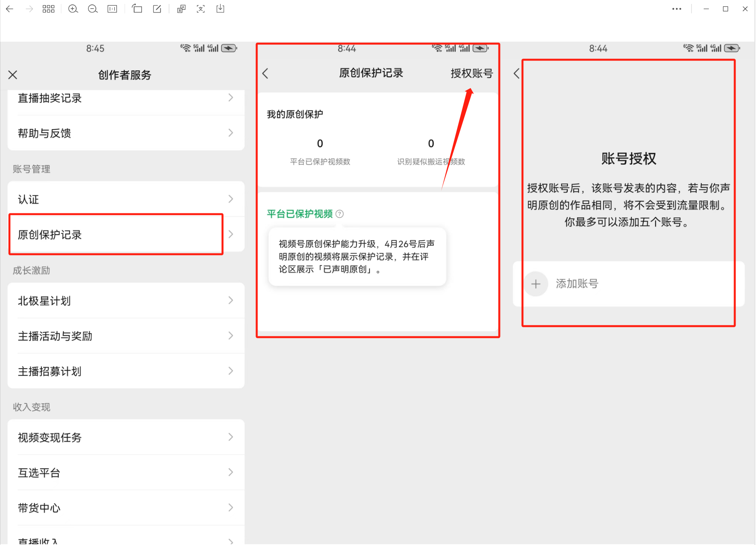Expand the 主播招募计划 chevron
756x545 pixels.
click(231, 371)
